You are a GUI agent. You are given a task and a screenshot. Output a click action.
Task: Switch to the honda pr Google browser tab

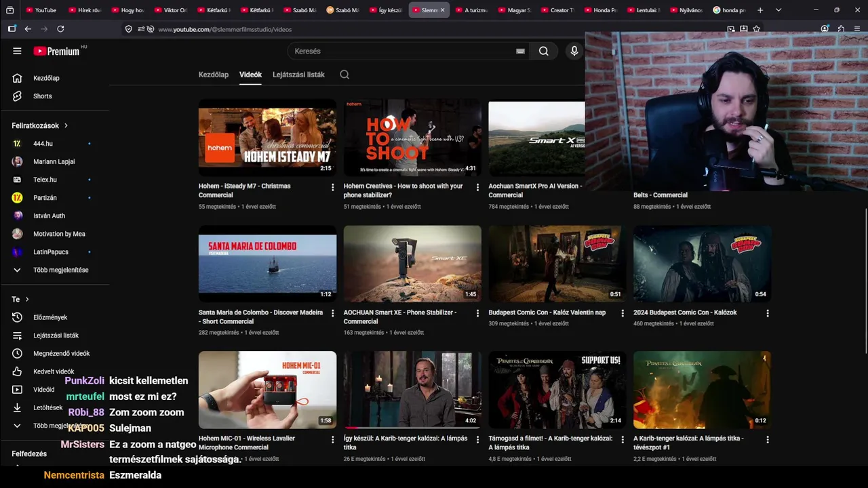729,10
